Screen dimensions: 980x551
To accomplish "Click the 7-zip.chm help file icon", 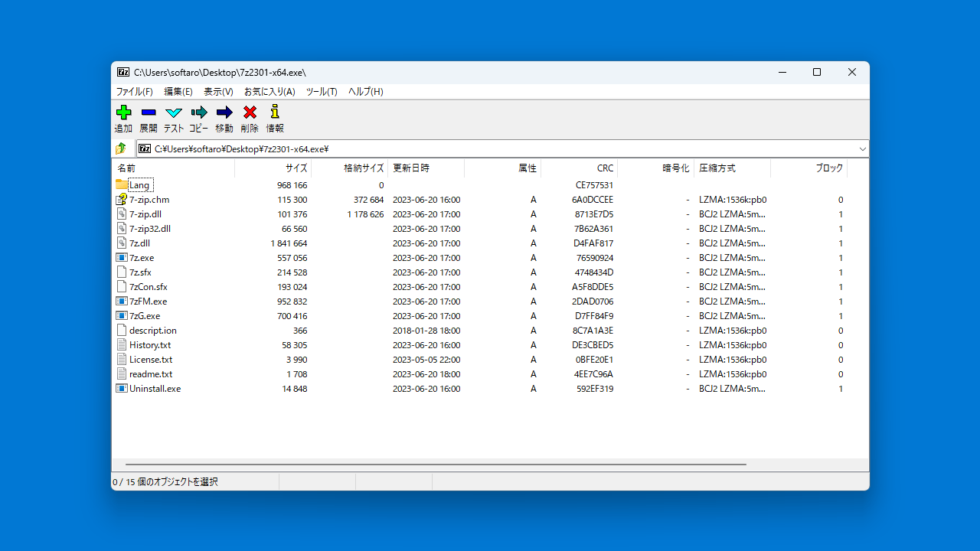I will click(x=122, y=199).
